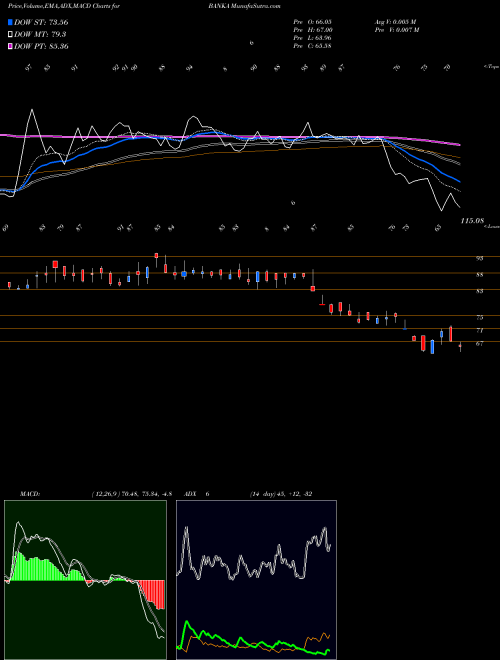500x660 pixels.
Task: Click the last candlestick on the price chart
Action: click(460, 346)
